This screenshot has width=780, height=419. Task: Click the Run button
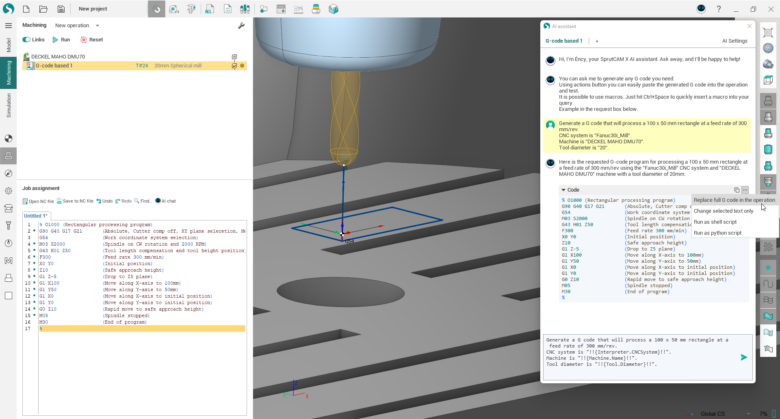[61, 40]
